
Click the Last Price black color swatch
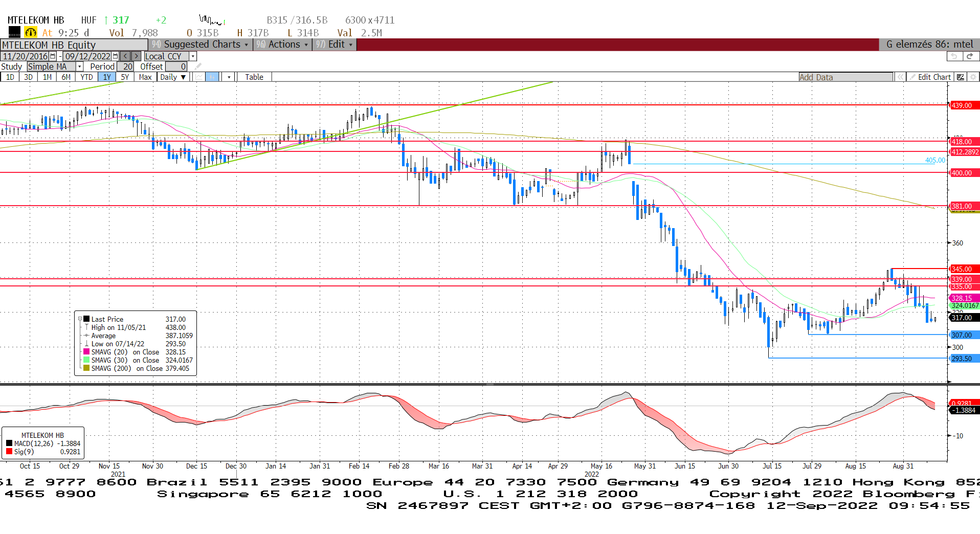pos(86,319)
